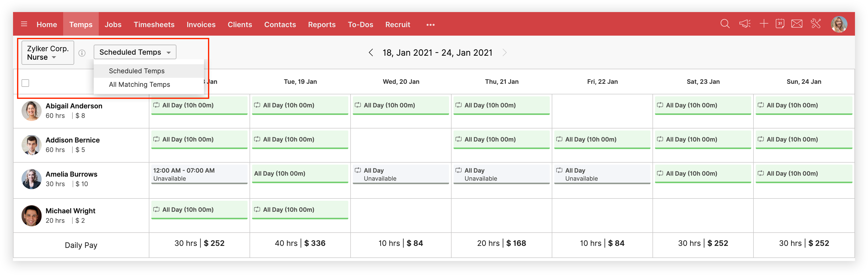This screenshot has height=275, width=868.
Task: Open Abigail Anderson's temp profile name
Action: tap(74, 106)
